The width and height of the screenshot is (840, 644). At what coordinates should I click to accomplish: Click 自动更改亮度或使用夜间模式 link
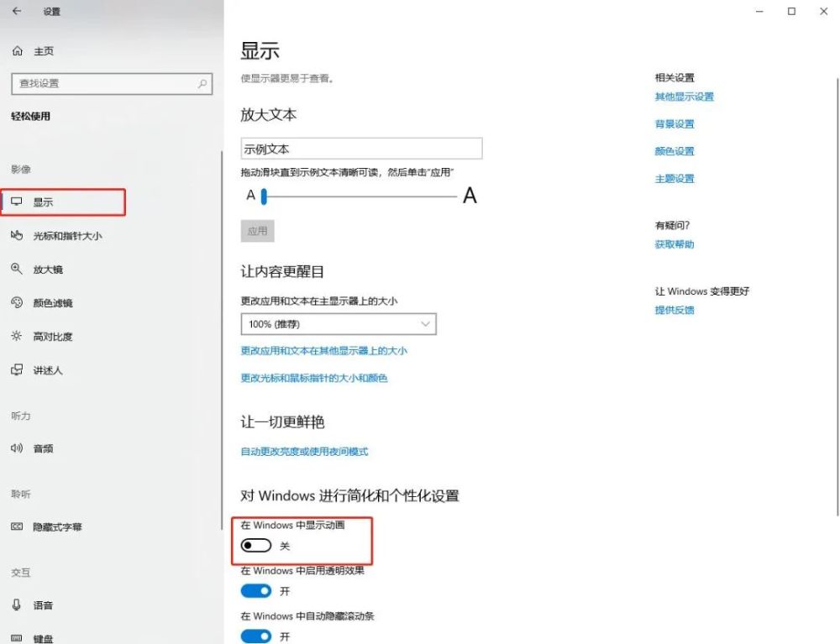point(304,451)
